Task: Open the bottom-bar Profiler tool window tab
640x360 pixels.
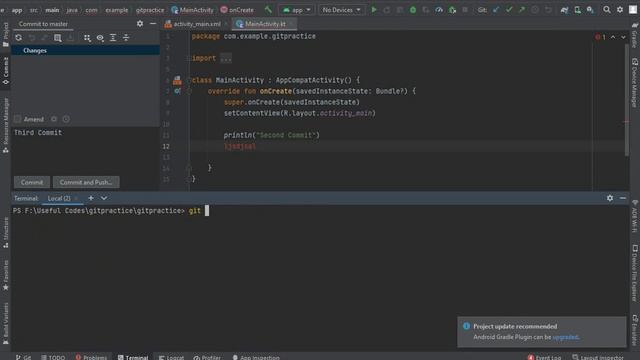Action: point(207,357)
